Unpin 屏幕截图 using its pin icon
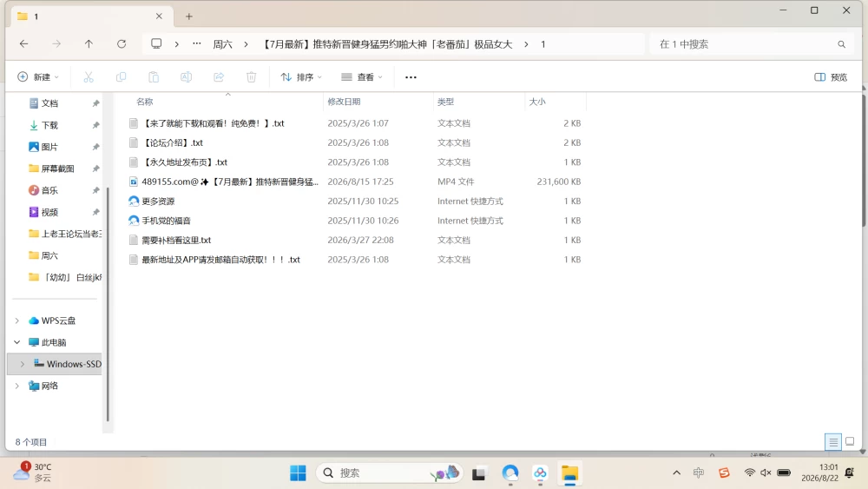 tap(95, 169)
